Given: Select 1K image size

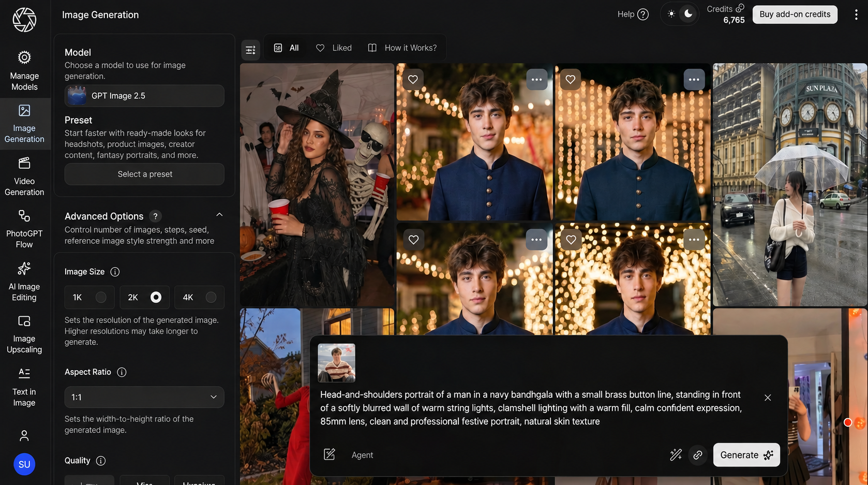Looking at the screenshot, I should (x=89, y=297).
